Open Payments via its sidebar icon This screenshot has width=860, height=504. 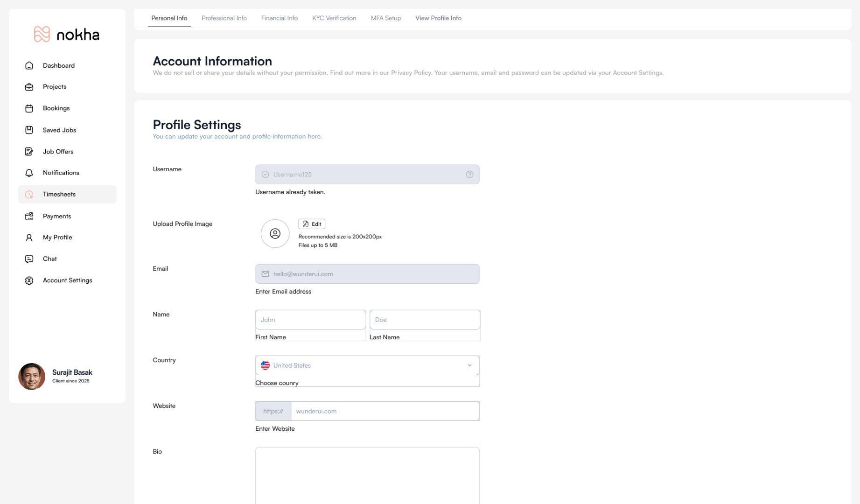coord(29,216)
